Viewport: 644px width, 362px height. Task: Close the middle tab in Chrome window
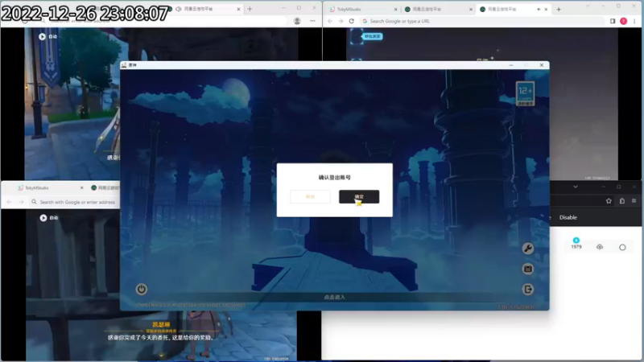471,9
